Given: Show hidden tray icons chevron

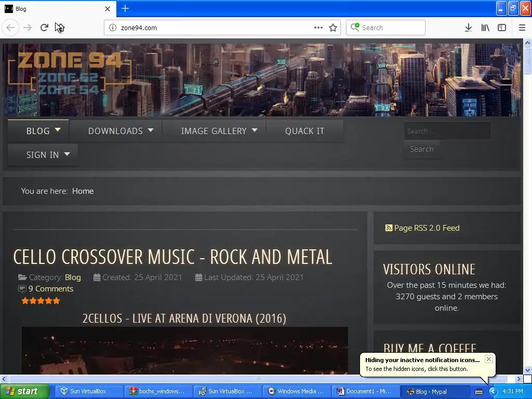Looking at the screenshot, I should coord(493,392).
